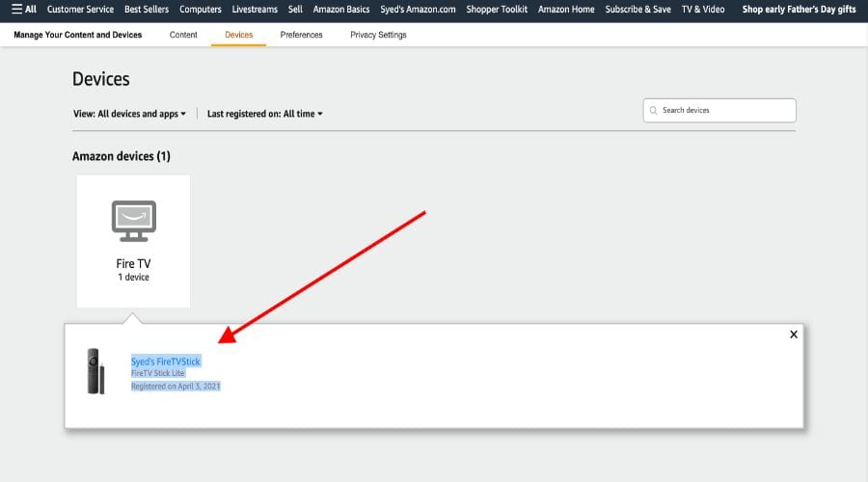Open Subscribe & Save link
This screenshot has width=868, height=482.
point(637,10)
